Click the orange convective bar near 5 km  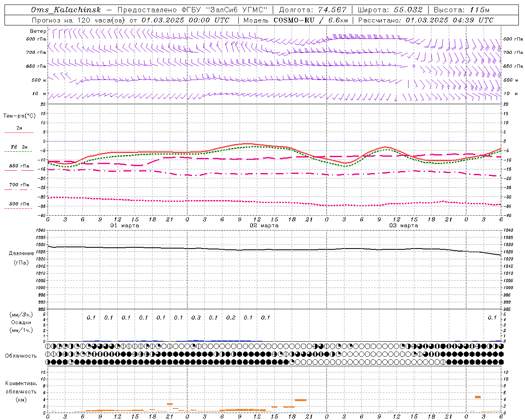[x=477, y=397]
